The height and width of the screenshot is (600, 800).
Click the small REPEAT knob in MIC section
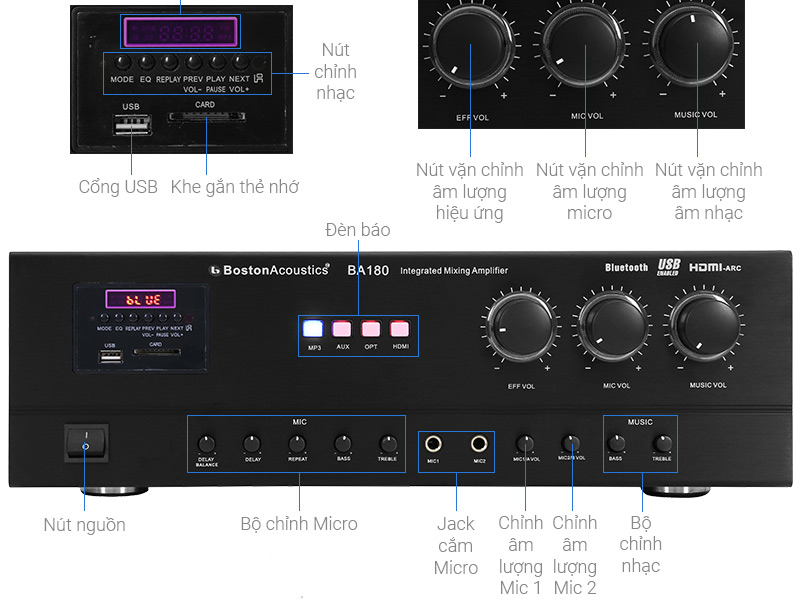coord(298,443)
